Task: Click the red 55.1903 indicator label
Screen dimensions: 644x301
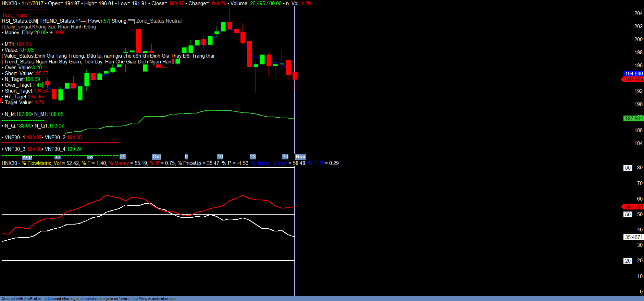Action: (633, 207)
